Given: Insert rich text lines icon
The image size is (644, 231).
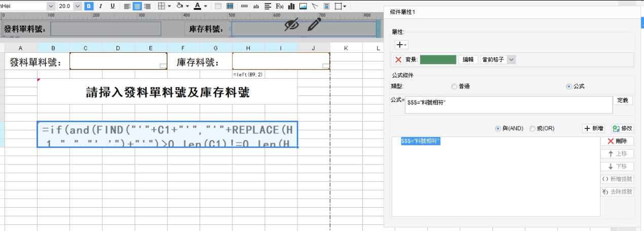Looking at the screenshot, I should 268,6.
